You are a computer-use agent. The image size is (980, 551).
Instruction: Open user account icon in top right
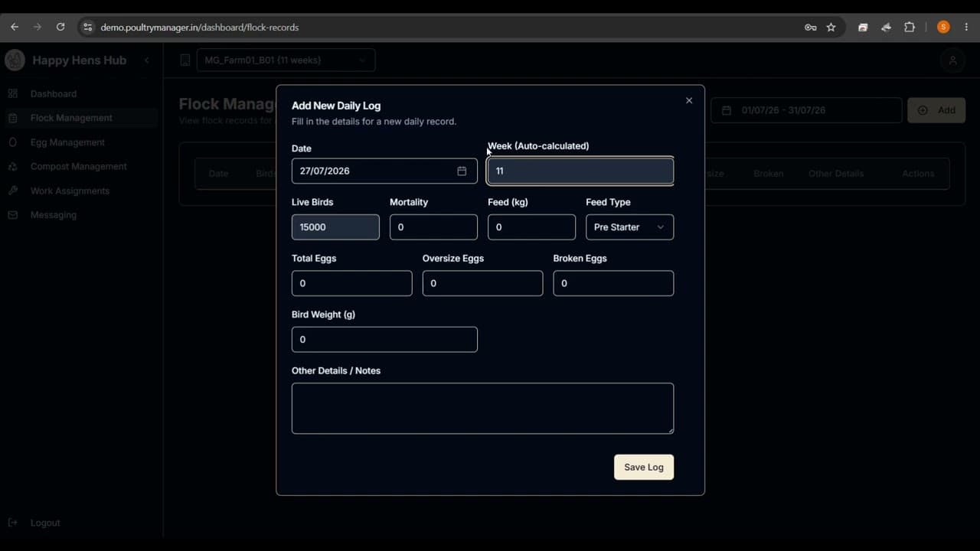click(x=952, y=60)
